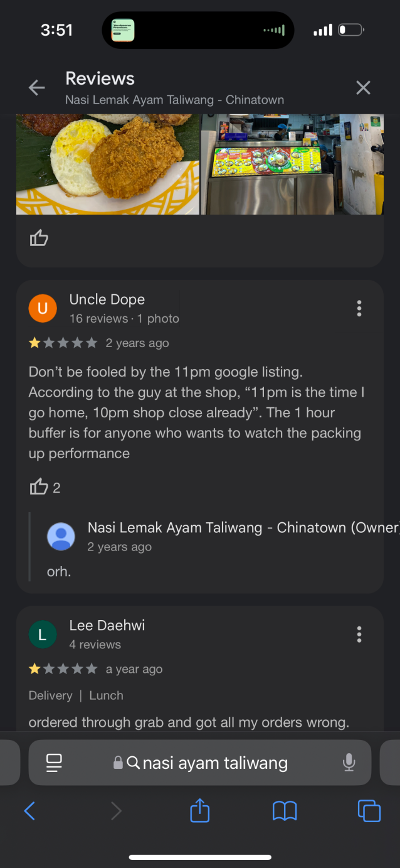Tap the owner reply avatar icon
The width and height of the screenshot is (400, 868).
[x=61, y=537]
